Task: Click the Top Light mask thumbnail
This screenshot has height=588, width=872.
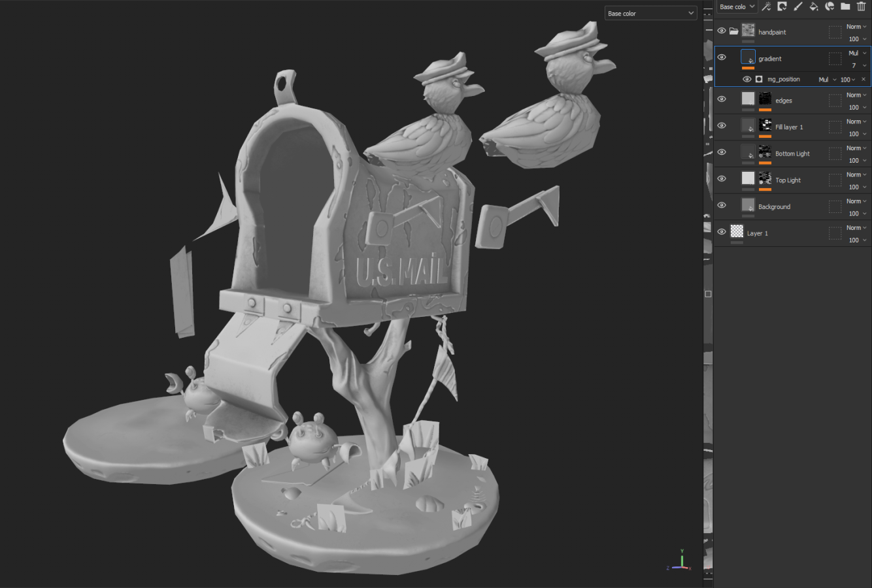Action: click(765, 178)
